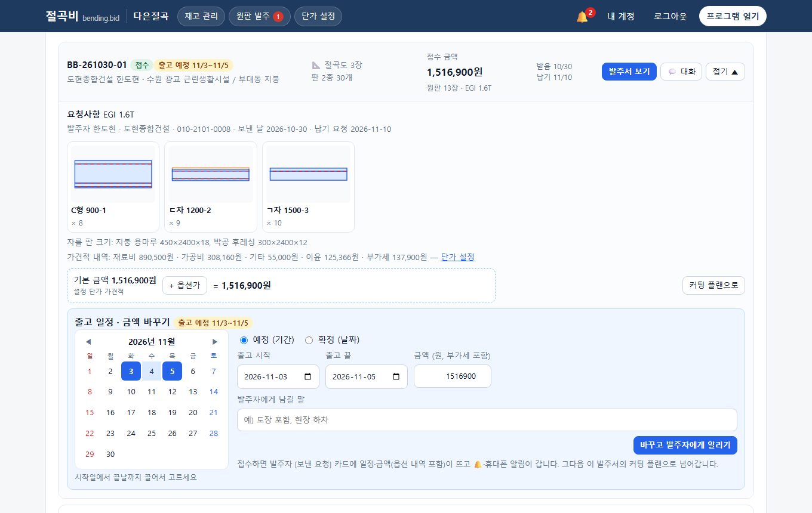Open the notification bell

[x=582, y=17]
